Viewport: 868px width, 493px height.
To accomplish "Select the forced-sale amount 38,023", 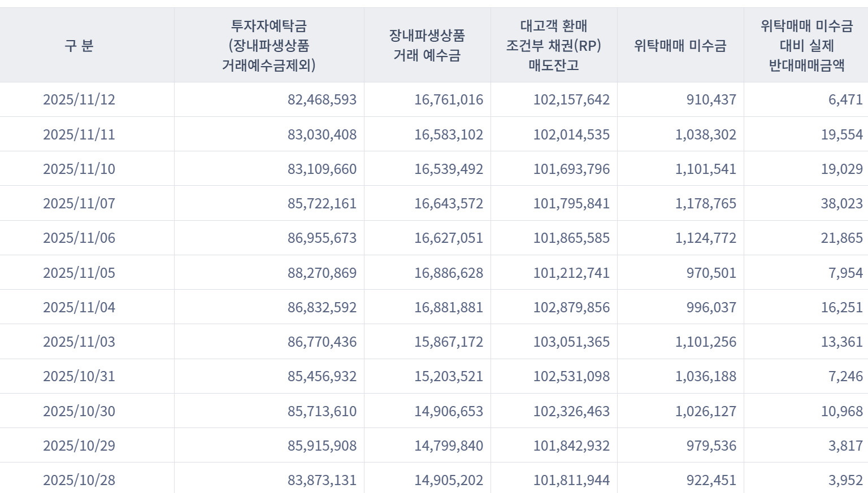I will click(x=841, y=203).
